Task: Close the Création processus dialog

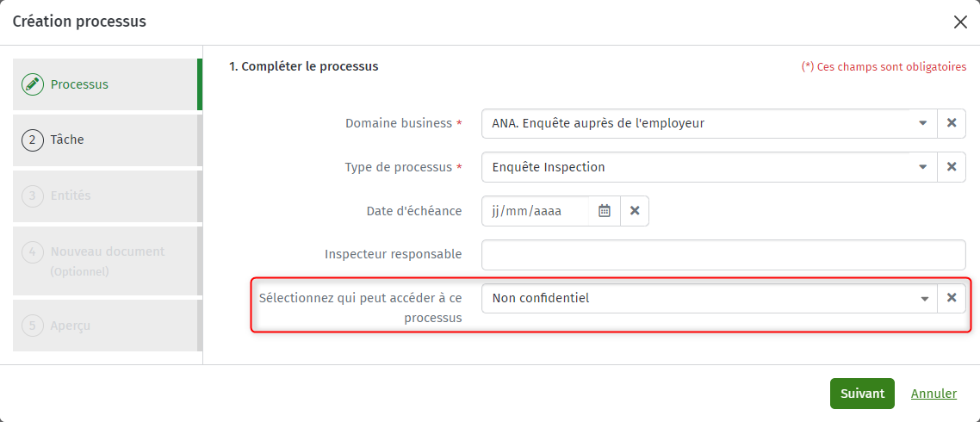Action: pyautogui.click(x=960, y=22)
